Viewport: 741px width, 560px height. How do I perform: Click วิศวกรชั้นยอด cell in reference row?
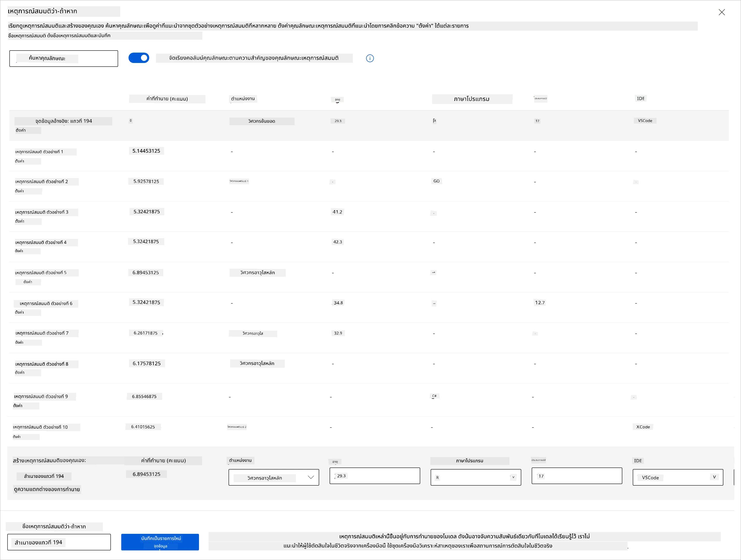pyautogui.click(x=262, y=121)
